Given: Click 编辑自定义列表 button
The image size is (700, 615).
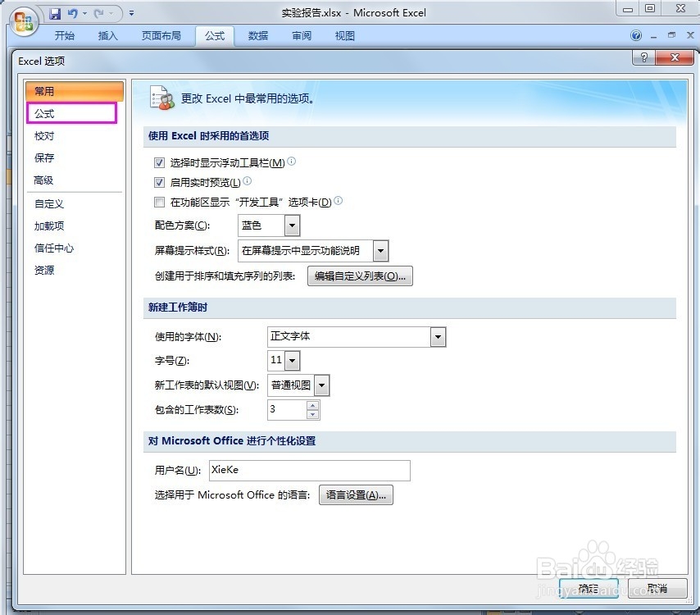Looking at the screenshot, I should click(360, 276).
